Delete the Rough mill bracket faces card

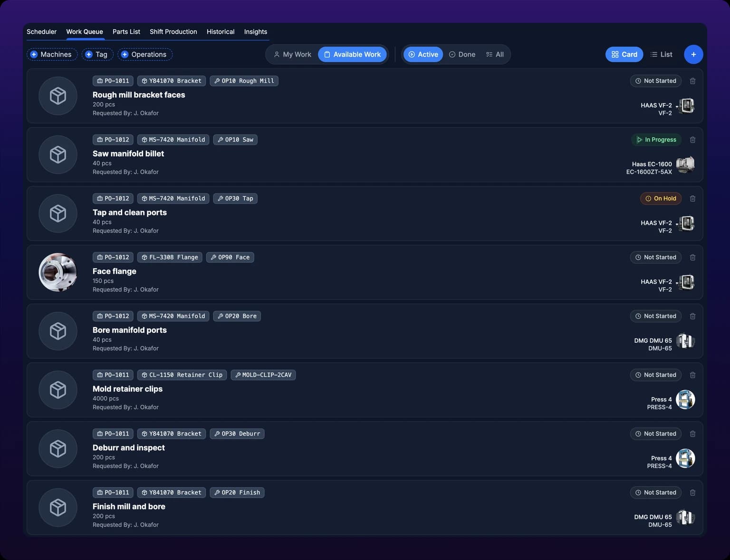coord(692,81)
